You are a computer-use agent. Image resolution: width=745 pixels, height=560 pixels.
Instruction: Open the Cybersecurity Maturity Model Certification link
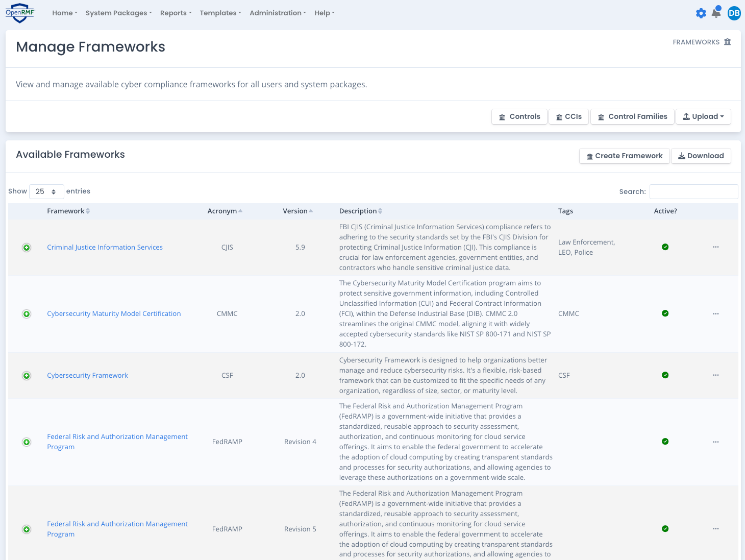pyautogui.click(x=114, y=313)
